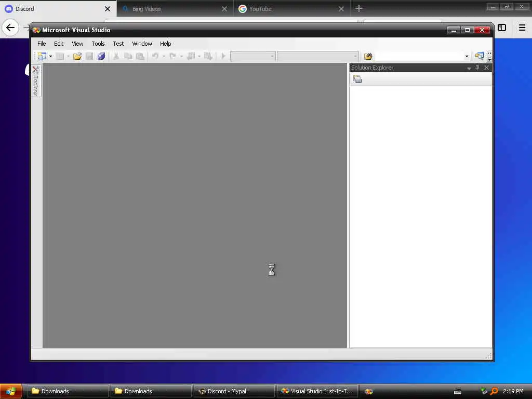Close the Discord browser tab

pyautogui.click(x=108, y=9)
